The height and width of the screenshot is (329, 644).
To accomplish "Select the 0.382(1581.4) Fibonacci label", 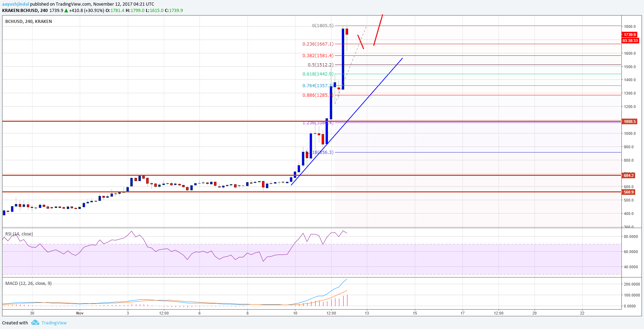I will [318, 56].
